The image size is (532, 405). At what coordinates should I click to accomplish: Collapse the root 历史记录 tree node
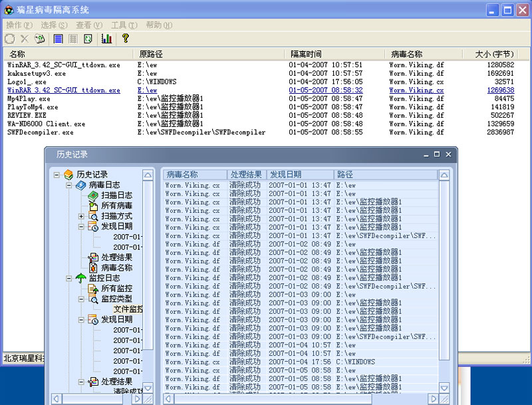point(58,175)
